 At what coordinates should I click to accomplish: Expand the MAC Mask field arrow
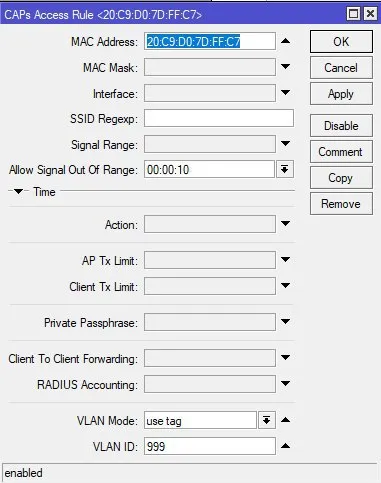pos(285,67)
